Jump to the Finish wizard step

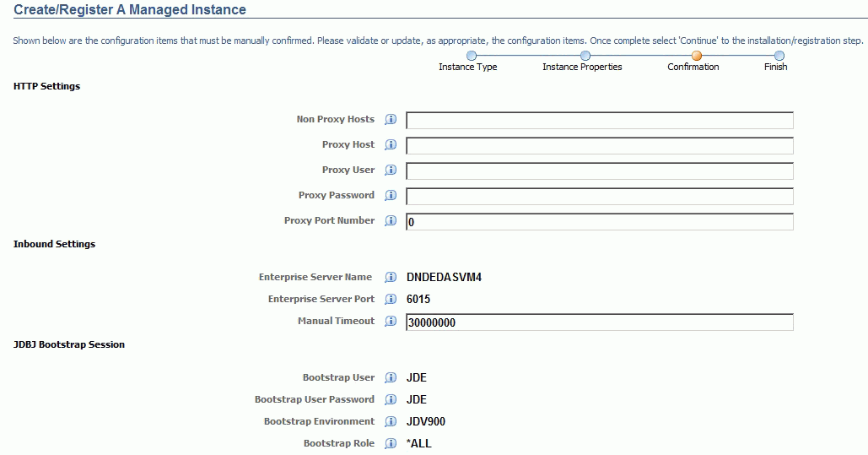779,56
